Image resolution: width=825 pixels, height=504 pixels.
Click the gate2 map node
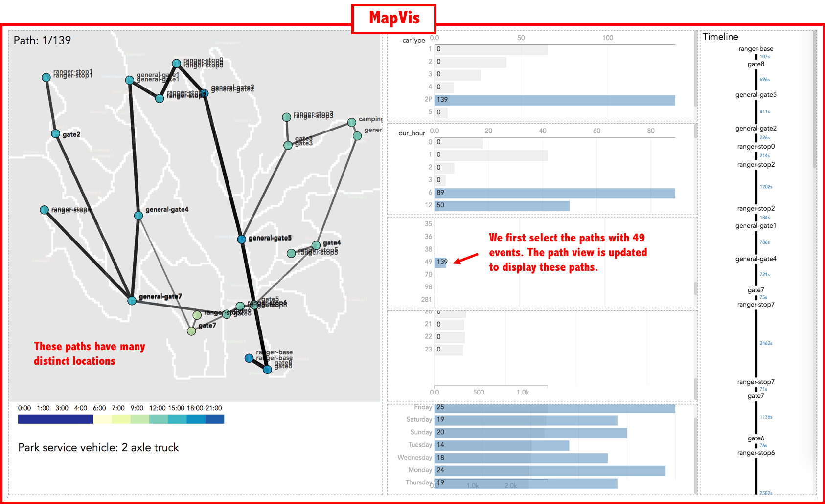[56, 134]
